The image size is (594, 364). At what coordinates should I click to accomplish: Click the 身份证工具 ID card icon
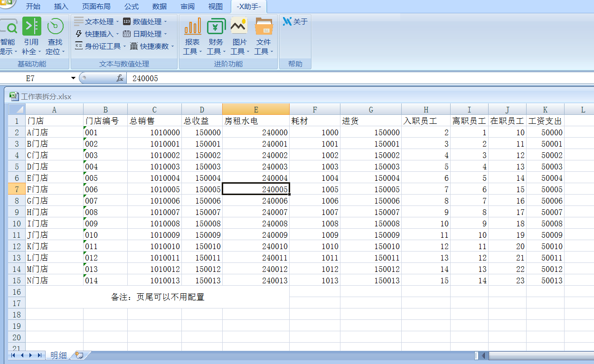79,46
